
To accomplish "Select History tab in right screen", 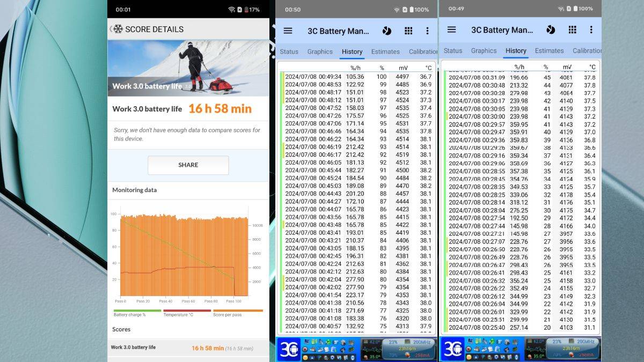I will coord(516,51).
